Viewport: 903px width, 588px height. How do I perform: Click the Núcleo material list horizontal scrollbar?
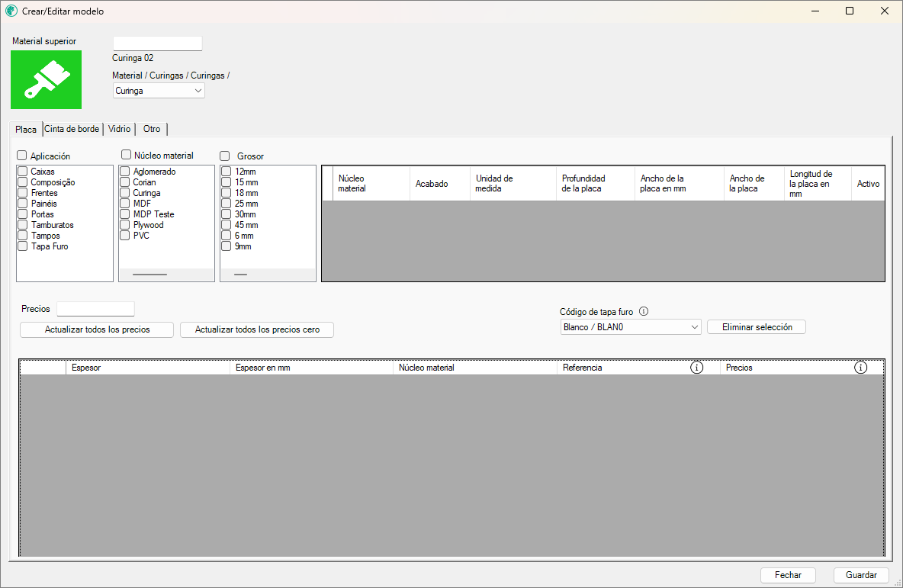pos(149,274)
